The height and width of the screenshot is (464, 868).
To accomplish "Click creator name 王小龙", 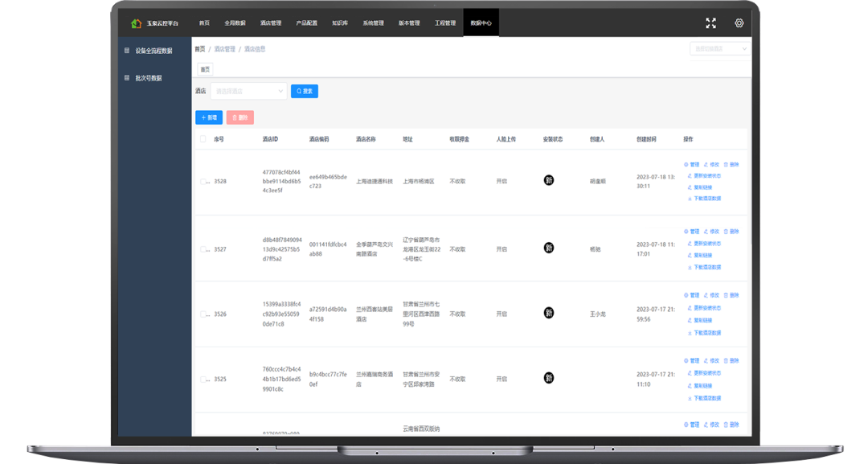I will coord(598,314).
